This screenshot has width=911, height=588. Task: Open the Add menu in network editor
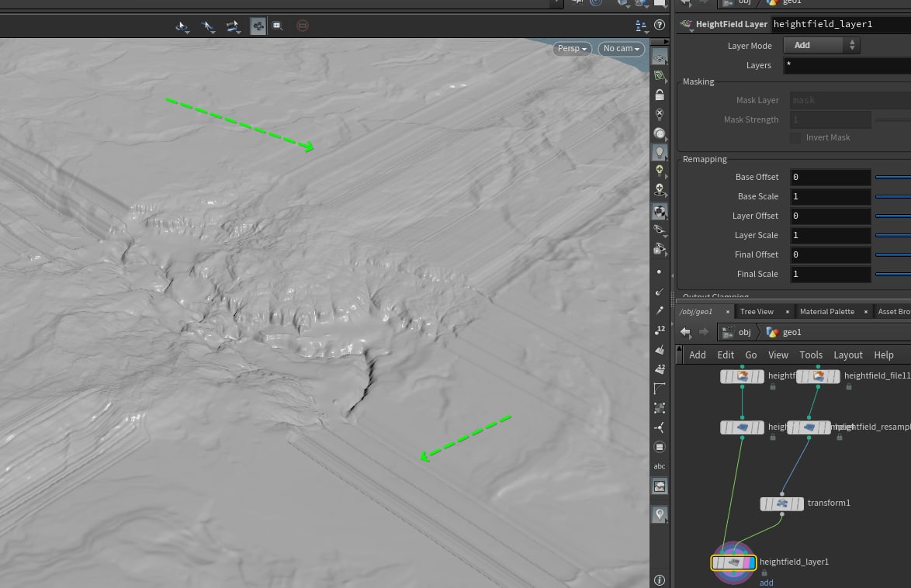(697, 355)
